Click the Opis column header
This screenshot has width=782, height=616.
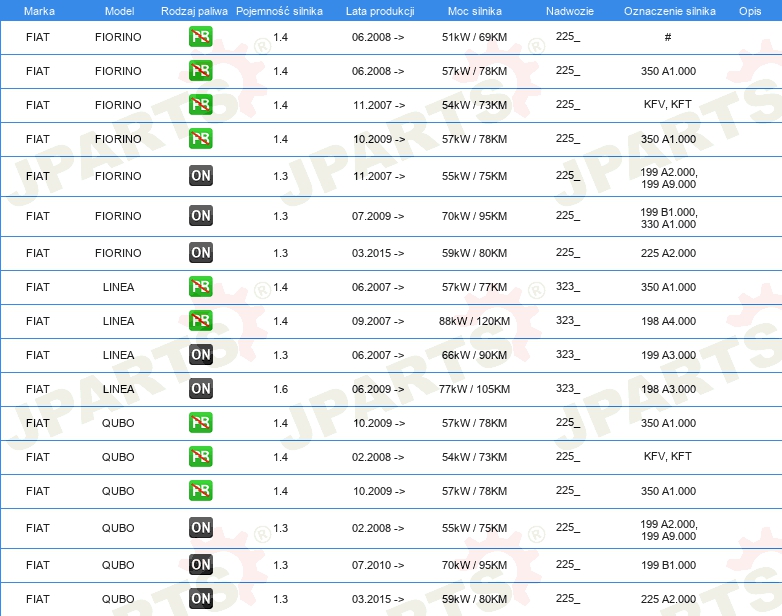pyautogui.click(x=750, y=11)
